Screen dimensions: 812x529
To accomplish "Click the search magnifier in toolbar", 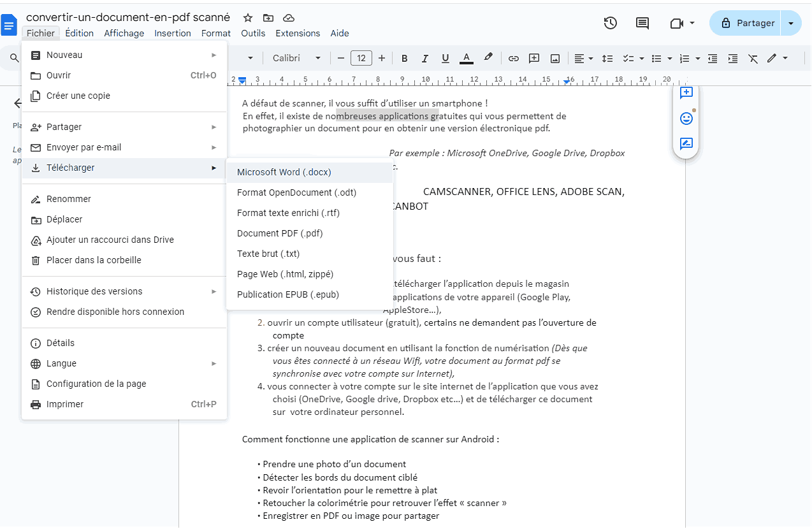I will [x=14, y=58].
